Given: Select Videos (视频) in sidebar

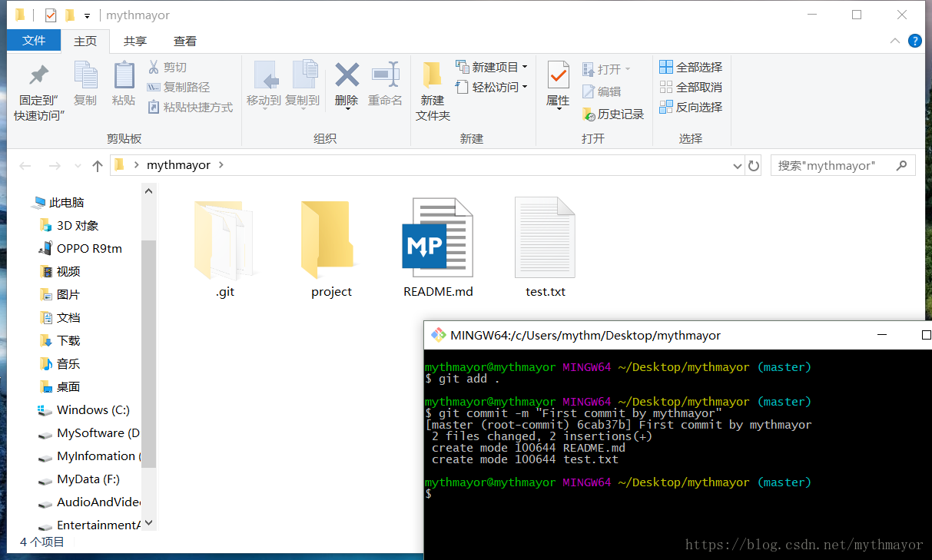Looking at the screenshot, I should pyautogui.click(x=60, y=272).
